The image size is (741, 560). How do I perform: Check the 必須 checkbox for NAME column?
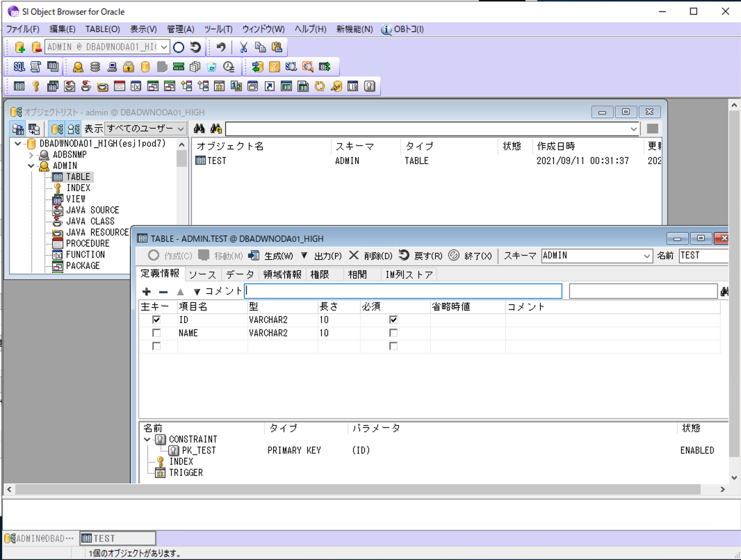(x=393, y=332)
